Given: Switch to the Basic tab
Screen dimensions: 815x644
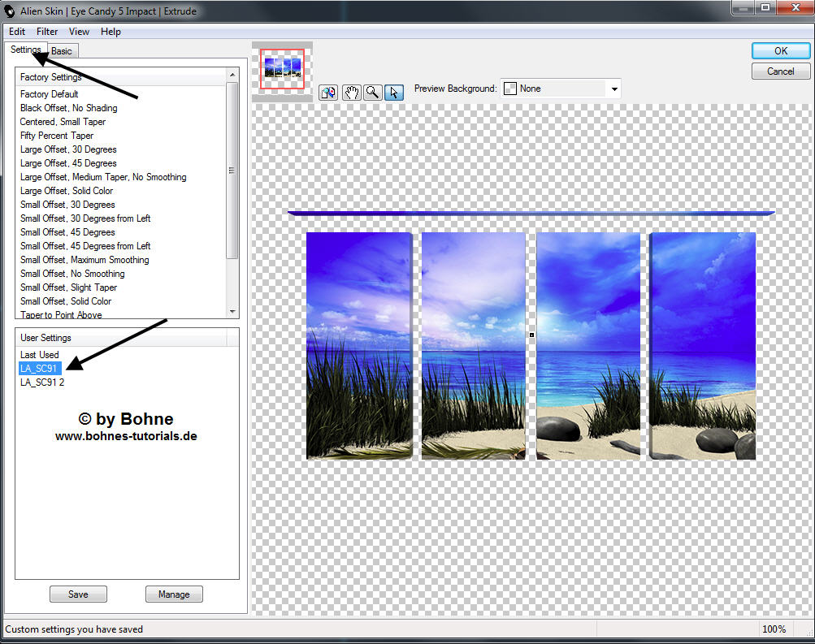Looking at the screenshot, I should pyautogui.click(x=62, y=51).
